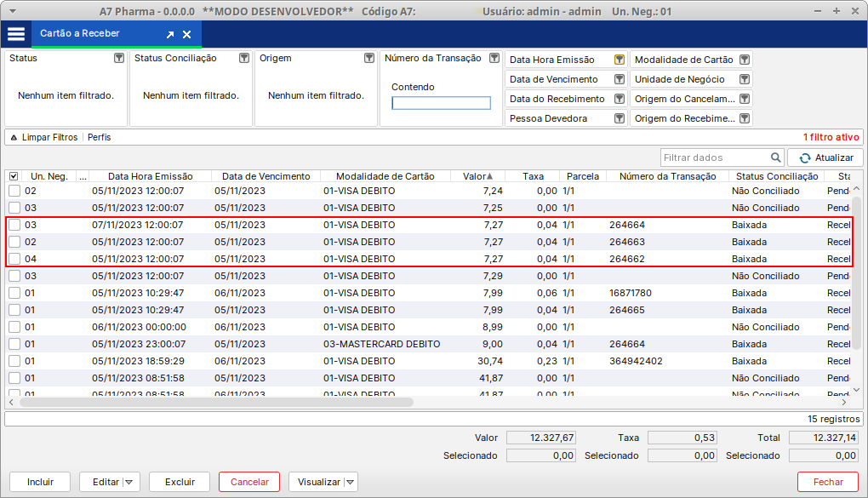Click the search magnifier in Filtrar dados
The image size is (868, 498).
775,157
